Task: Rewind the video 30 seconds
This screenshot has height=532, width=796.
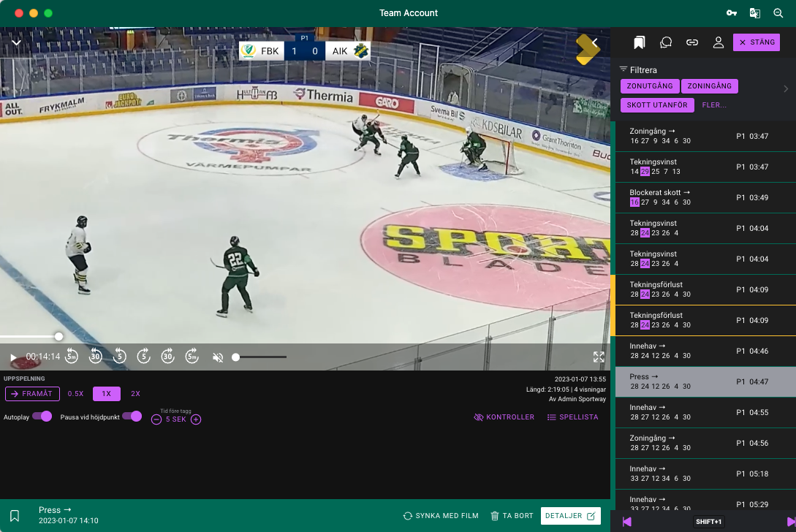Action: click(x=96, y=357)
